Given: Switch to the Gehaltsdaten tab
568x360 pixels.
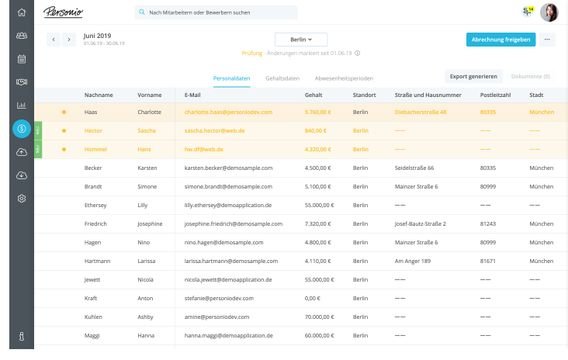Looking at the screenshot, I should 283,78.
